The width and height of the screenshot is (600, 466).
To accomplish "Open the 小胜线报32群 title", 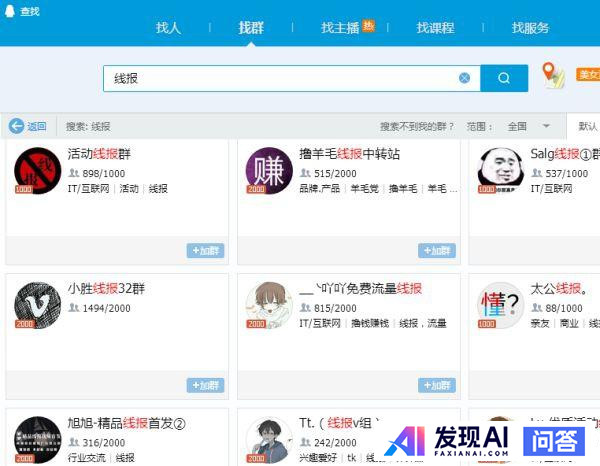I will 106,288.
